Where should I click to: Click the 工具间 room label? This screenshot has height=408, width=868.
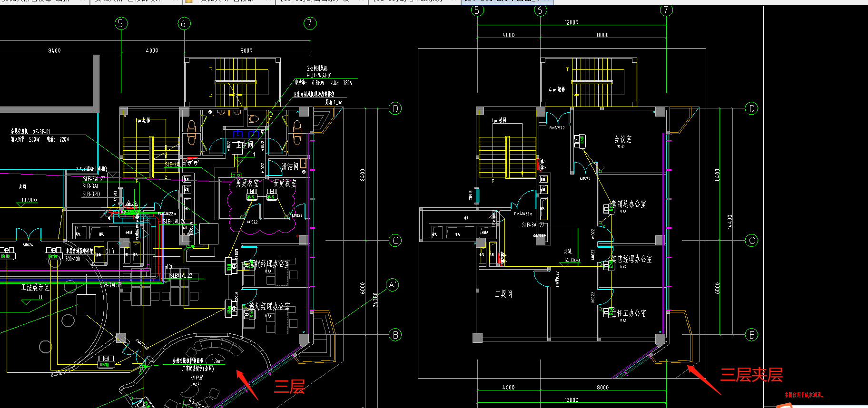coord(503,294)
